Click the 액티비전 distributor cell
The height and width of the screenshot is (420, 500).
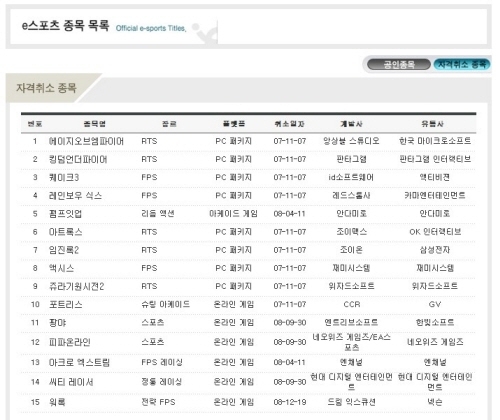(435, 177)
